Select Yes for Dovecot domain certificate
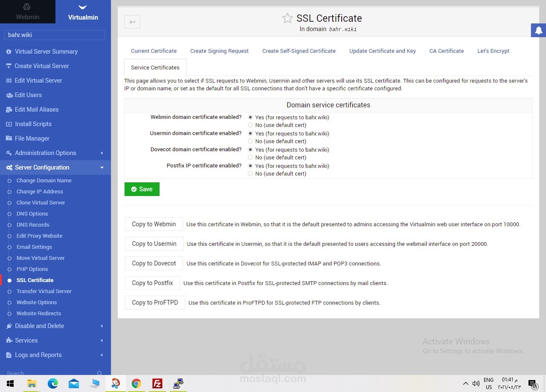 (x=250, y=150)
